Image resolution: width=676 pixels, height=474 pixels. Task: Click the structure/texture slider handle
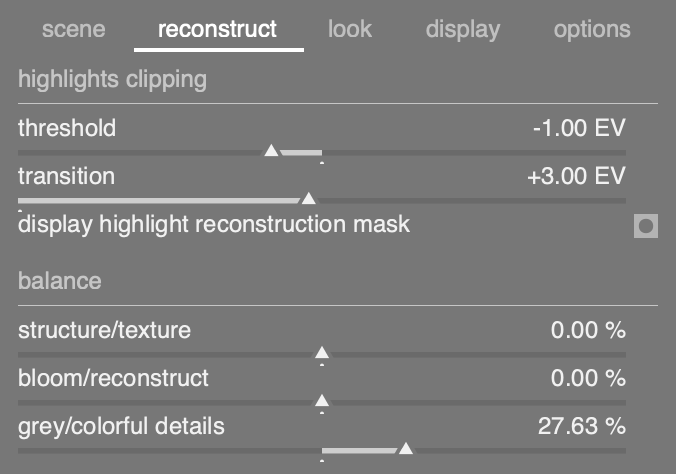point(322,353)
